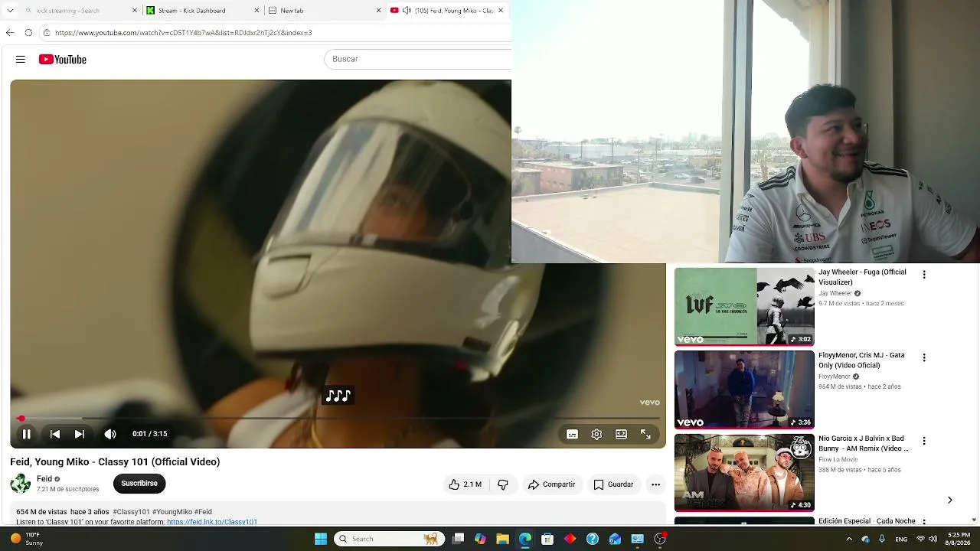Screen dimensions: 980x551
Task: Click the right chevron next to AM Remix
Action: point(950,500)
